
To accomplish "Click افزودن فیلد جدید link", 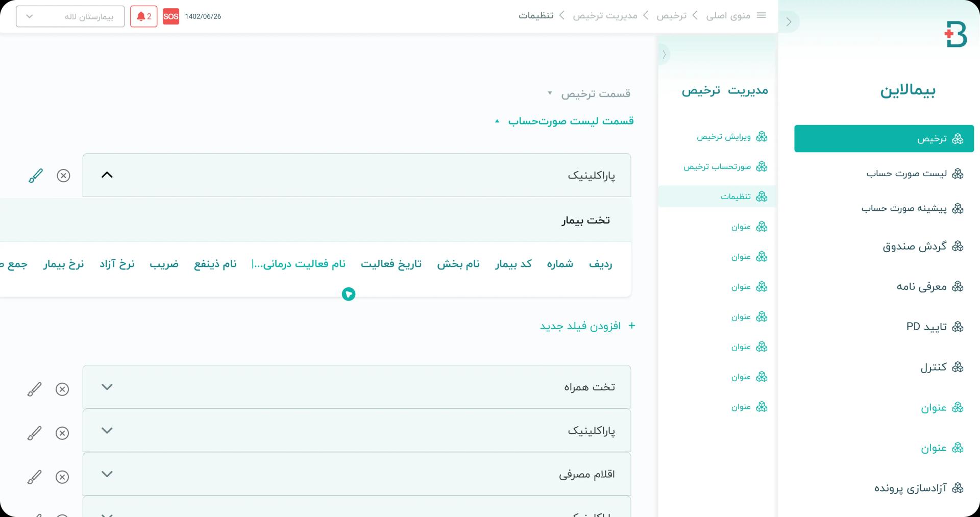I will (x=587, y=326).
